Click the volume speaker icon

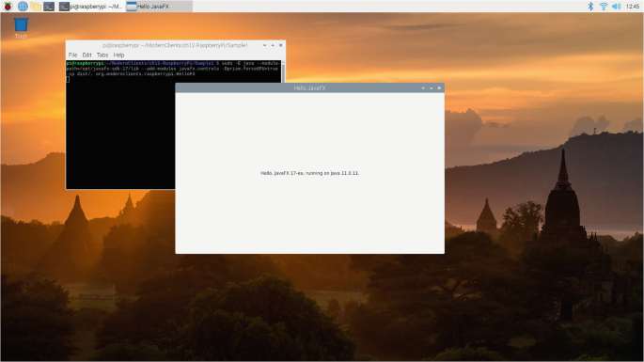click(616, 7)
